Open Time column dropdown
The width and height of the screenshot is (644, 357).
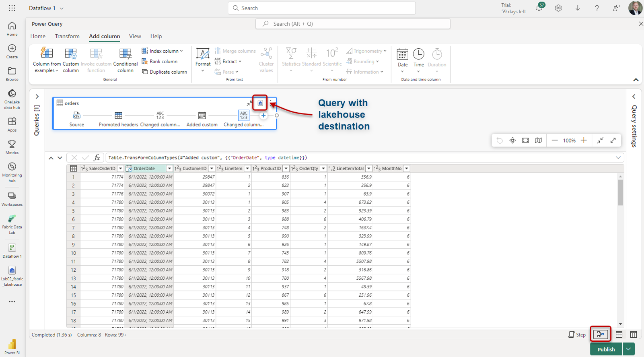pos(419,60)
